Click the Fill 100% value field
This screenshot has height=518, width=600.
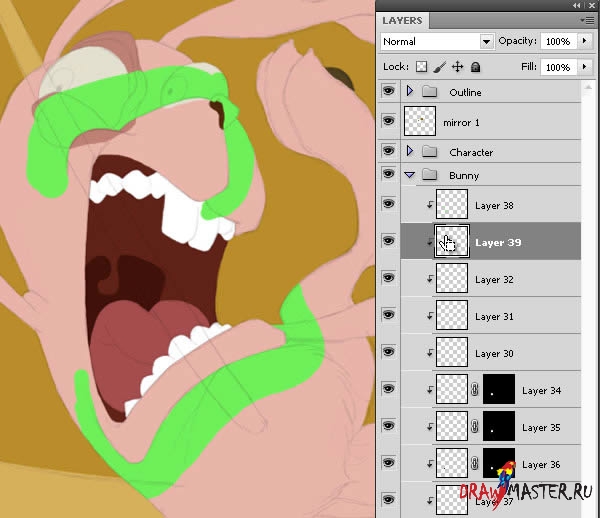pos(559,67)
